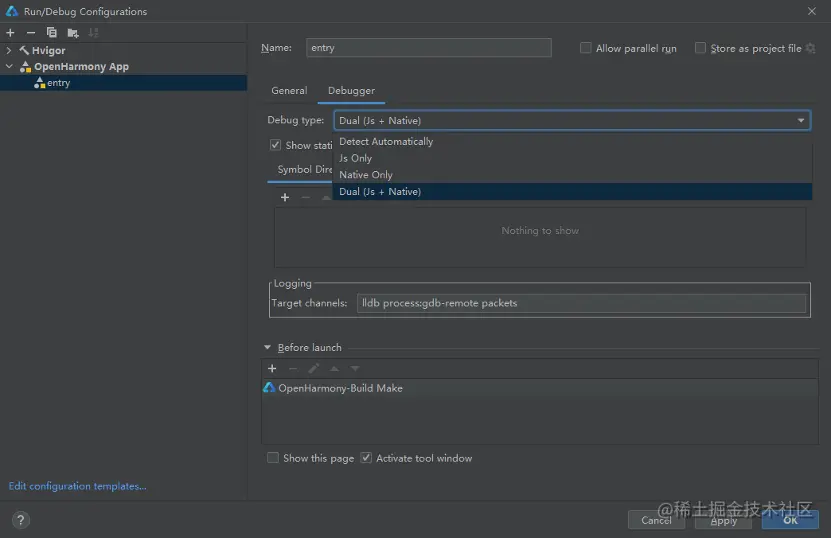This screenshot has width=832, height=538.
Task: Add a Before launch task
Action: point(272,368)
